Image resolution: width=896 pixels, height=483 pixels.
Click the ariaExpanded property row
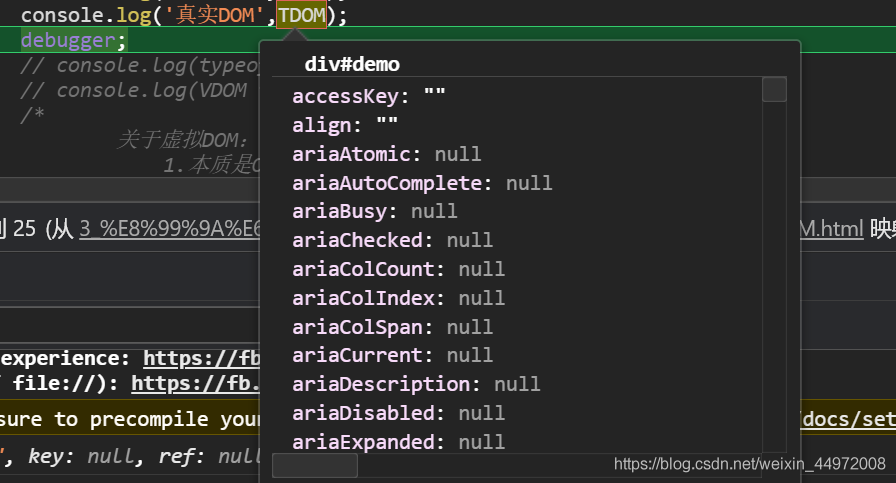tap(399, 442)
